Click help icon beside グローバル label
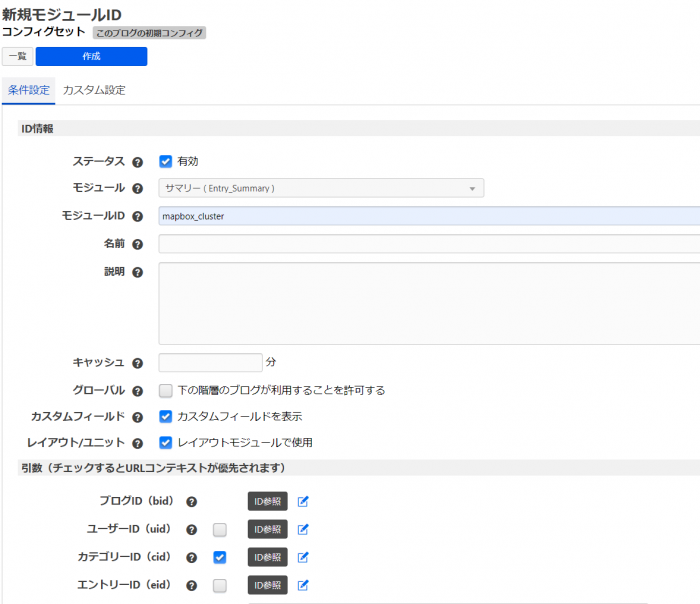The image size is (700, 604). 138,391
